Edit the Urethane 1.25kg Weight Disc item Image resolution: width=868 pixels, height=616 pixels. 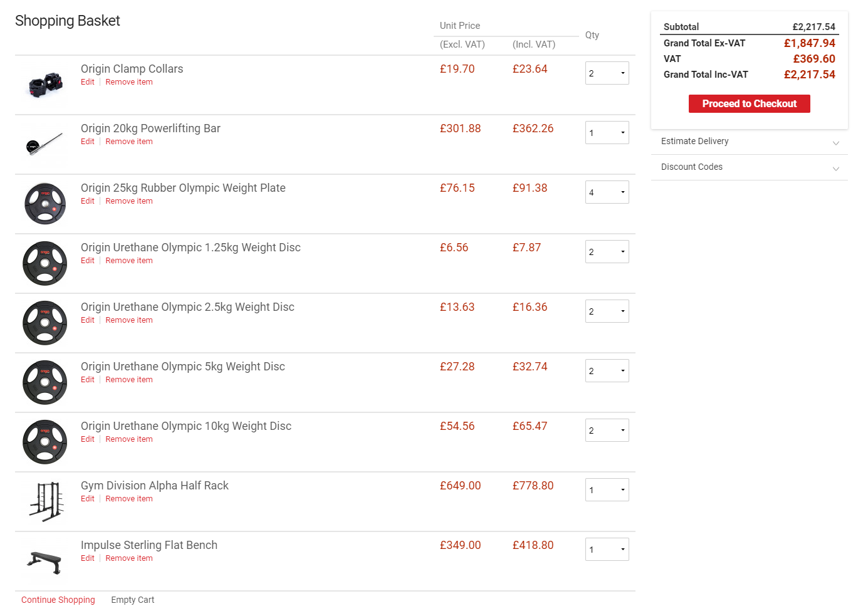[x=88, y=261]
